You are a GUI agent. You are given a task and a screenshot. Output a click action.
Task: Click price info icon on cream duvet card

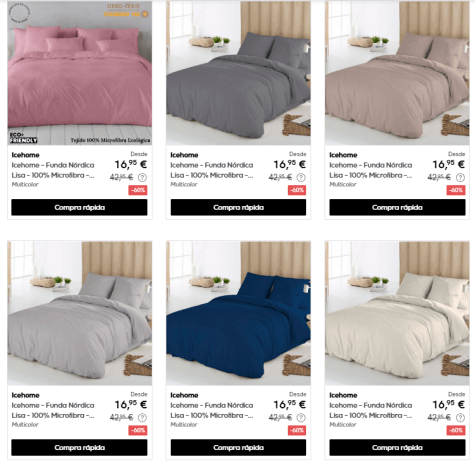click(x=460, y=417)
